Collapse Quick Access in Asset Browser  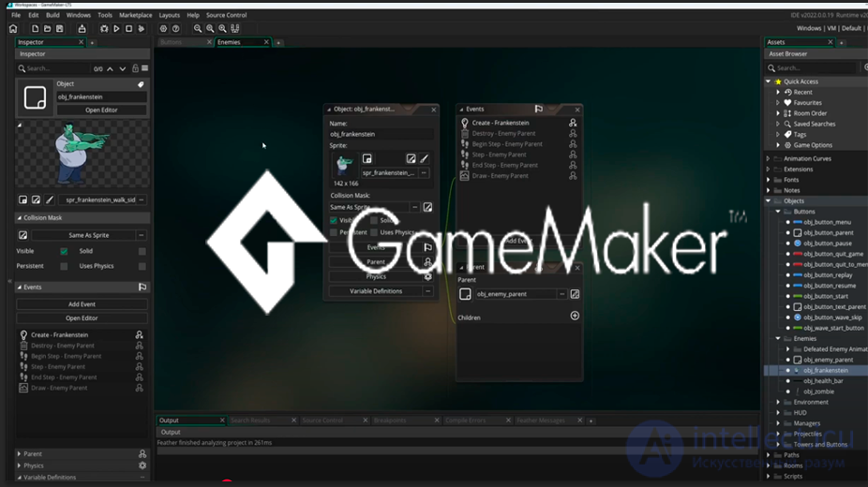click(769, 81)
